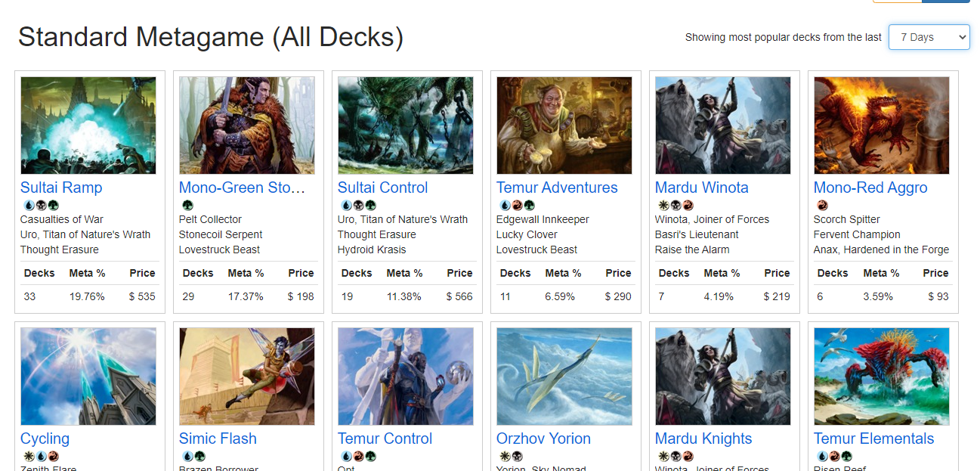The width and height of the screenshot is (980, 471).
Task: Open the Simic Flash deck link
Action: click(218, 438)
